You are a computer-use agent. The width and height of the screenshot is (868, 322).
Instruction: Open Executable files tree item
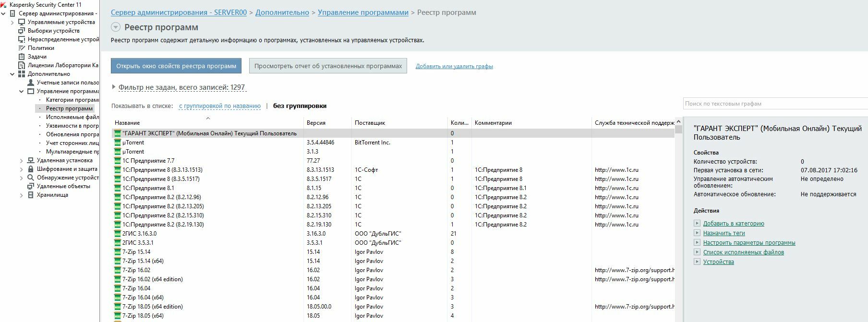click(x=72, y=117)
